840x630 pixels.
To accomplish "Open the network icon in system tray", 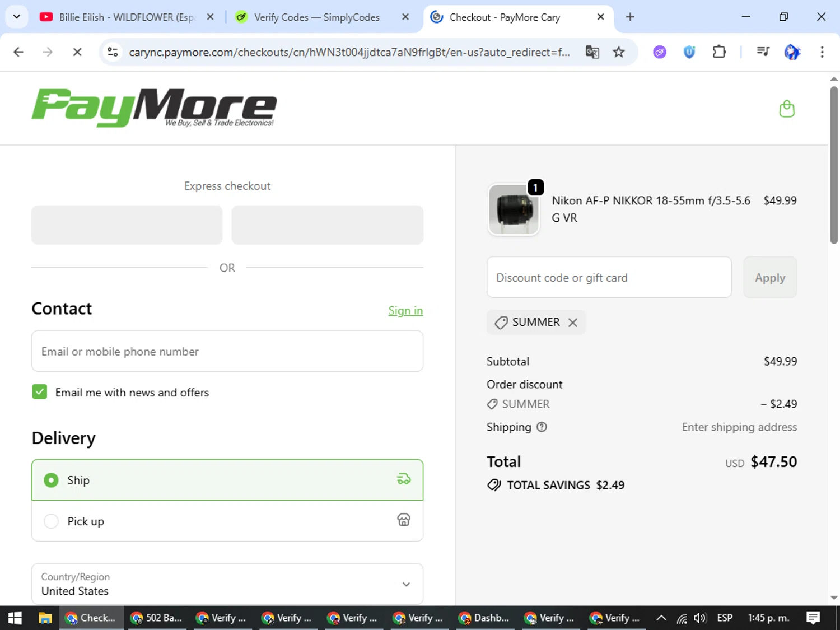I will 682,618.
